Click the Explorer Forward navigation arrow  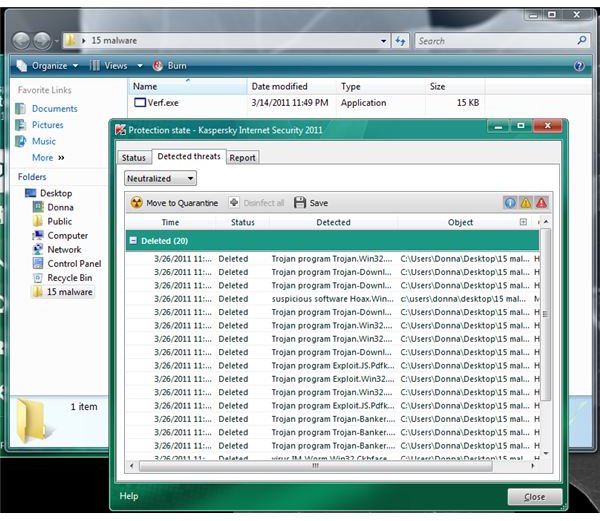[x=42, y=41]
